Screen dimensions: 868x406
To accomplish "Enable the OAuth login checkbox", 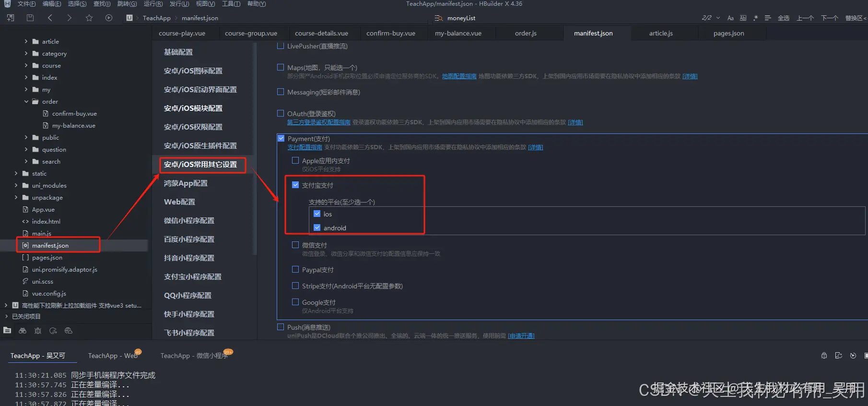I will [x=281, y=113].
